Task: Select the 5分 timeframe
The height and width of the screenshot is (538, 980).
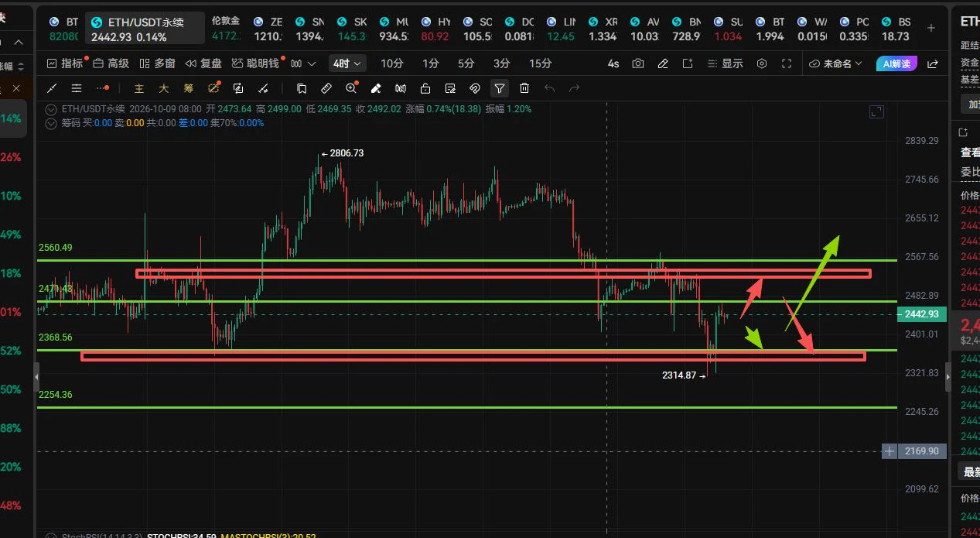Action: click(x=466, y=63)
